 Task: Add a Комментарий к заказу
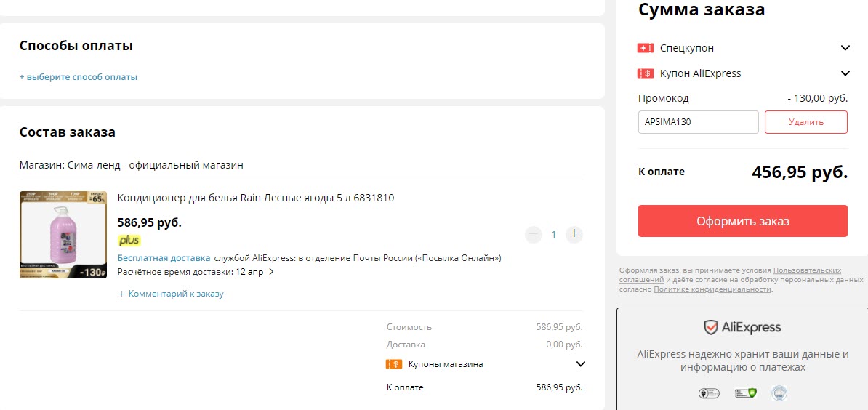(171, 294)
